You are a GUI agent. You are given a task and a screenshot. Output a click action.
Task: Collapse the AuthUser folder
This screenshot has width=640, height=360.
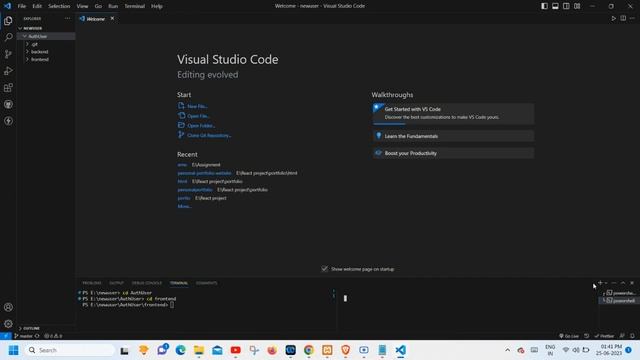(x=46, y=36)
